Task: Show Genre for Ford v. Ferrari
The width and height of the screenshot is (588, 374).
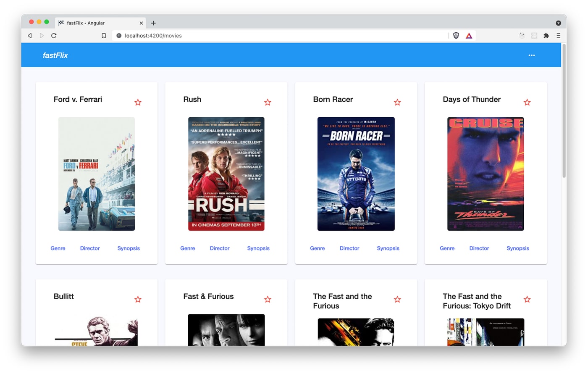Action: (58, 248)
